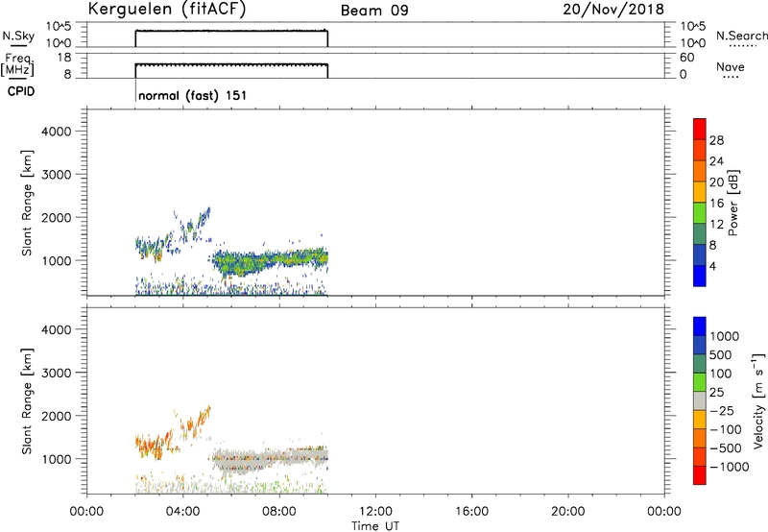The image size is (768, 532).
Task: Click the '4000' tick in the power panel
Action: pos(56,132)
